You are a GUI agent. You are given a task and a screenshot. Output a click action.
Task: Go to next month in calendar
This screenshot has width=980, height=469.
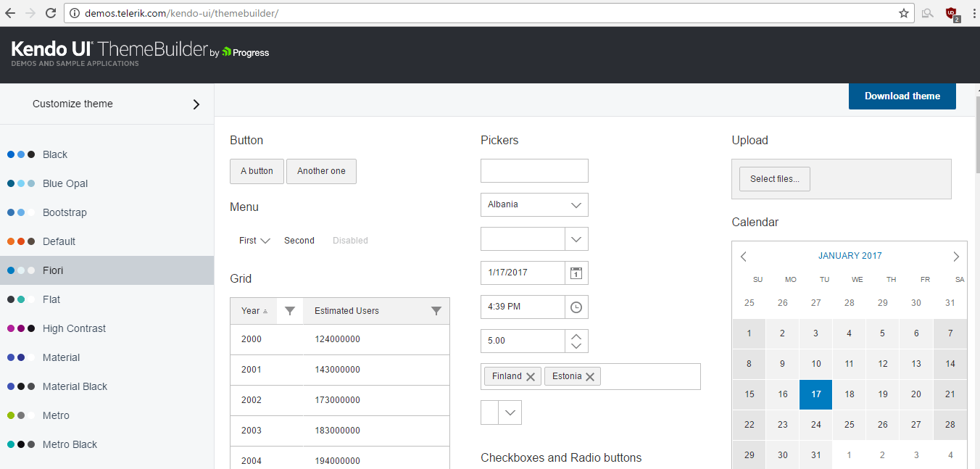(x=956, y=256)
